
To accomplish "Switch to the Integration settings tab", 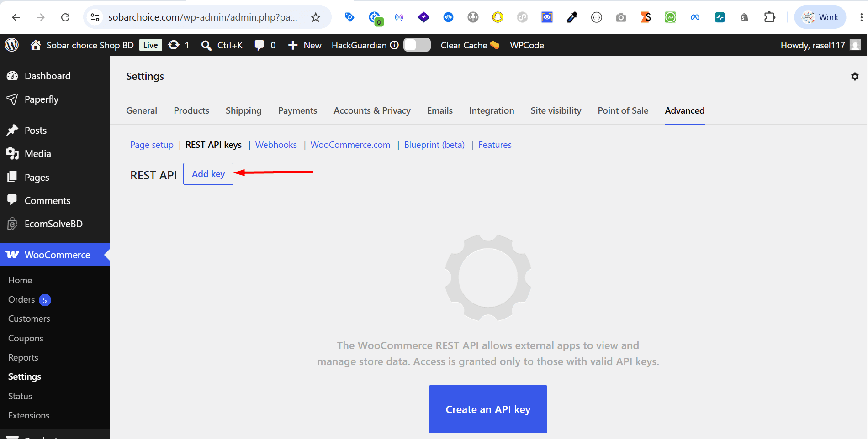I will [x=492, y=110].
